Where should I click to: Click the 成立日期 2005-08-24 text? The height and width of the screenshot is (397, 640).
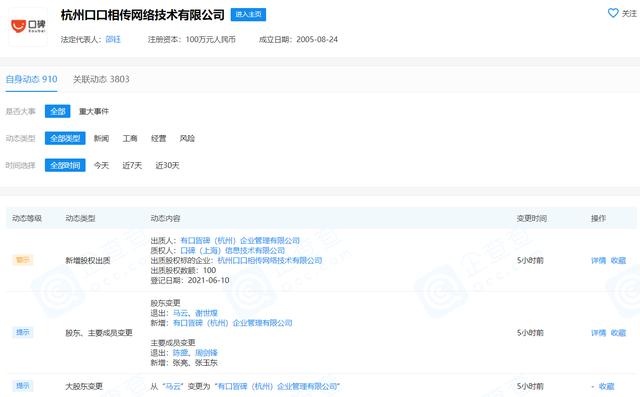(298, 40)
